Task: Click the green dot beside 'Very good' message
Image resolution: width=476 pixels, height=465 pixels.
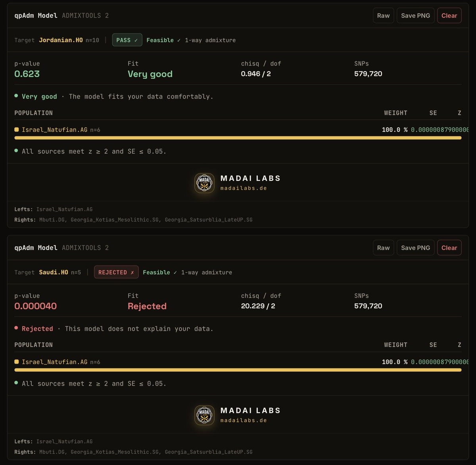Action: [x=16, y=96]
